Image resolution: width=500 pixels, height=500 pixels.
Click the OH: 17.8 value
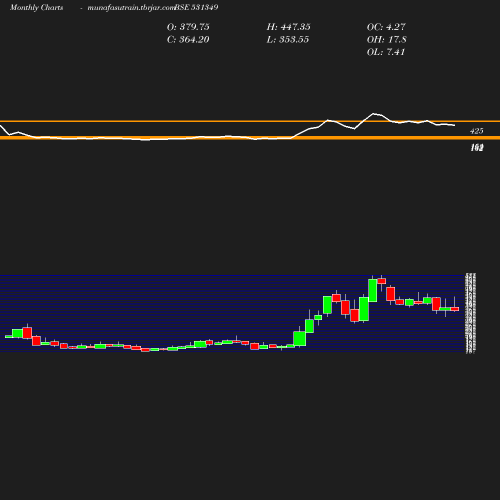387,40
